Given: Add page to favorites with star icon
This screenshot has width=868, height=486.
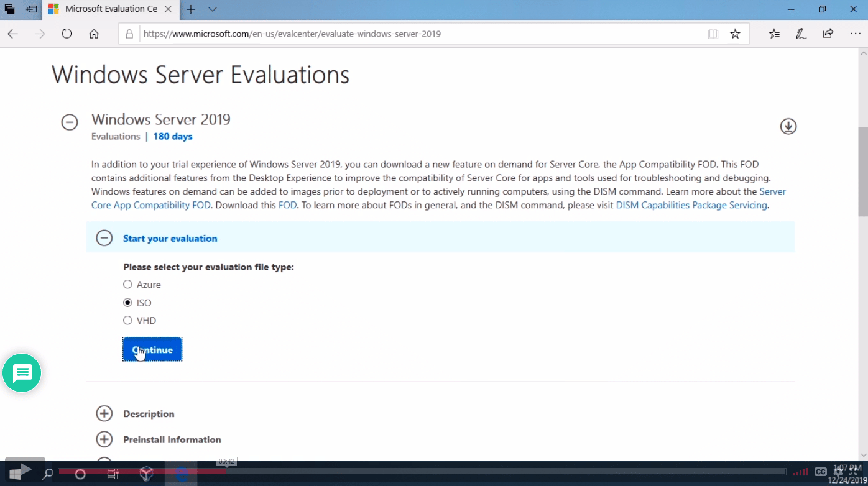Looking at the screenshot, I should (735, 34).
